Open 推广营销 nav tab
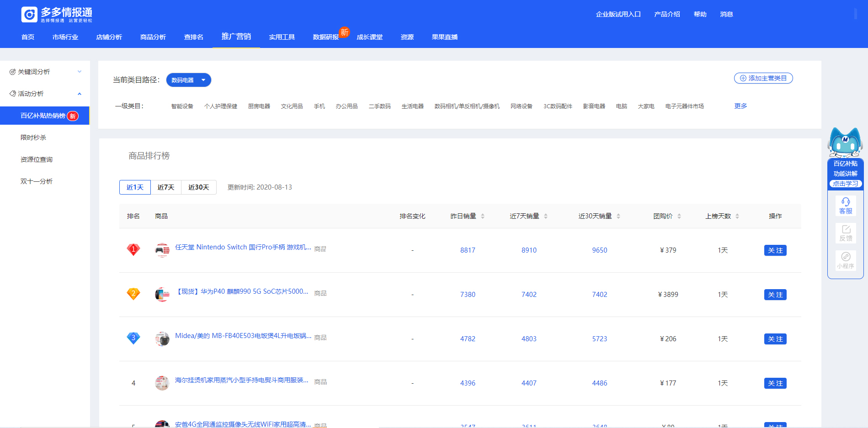 pyautogui.click(x=236, y=37)
